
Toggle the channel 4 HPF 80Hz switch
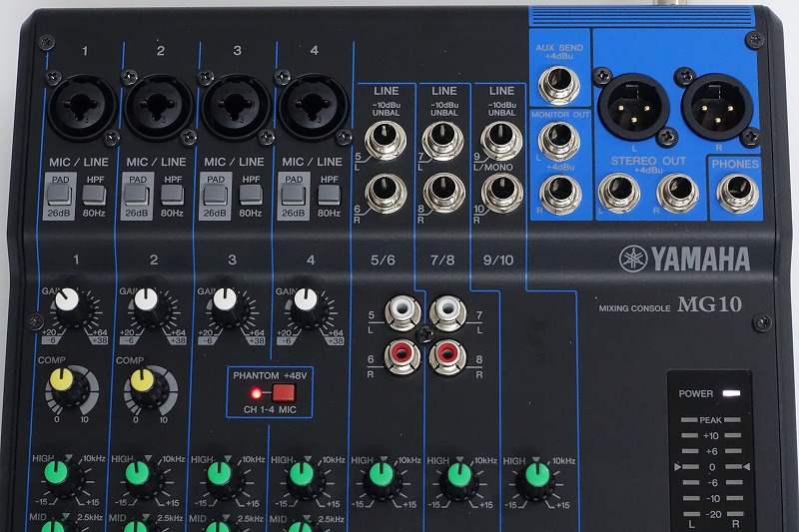(330, 195)
